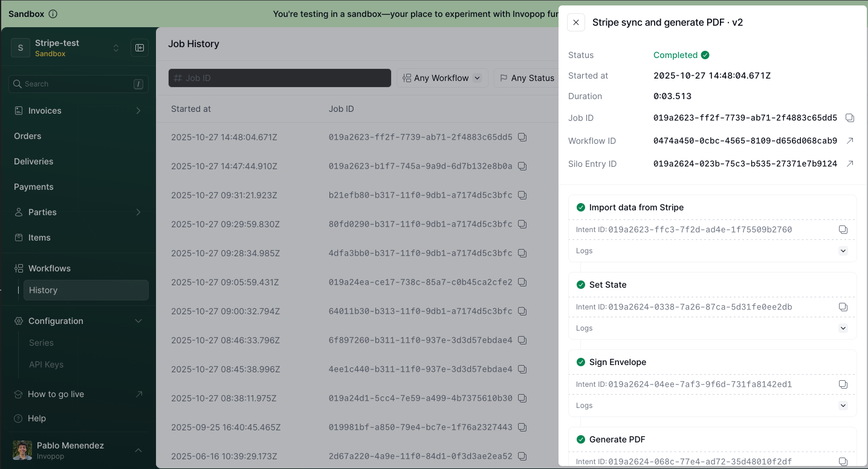Click the Job ID filter field
The image size is (868, 469).
point(280,78)
